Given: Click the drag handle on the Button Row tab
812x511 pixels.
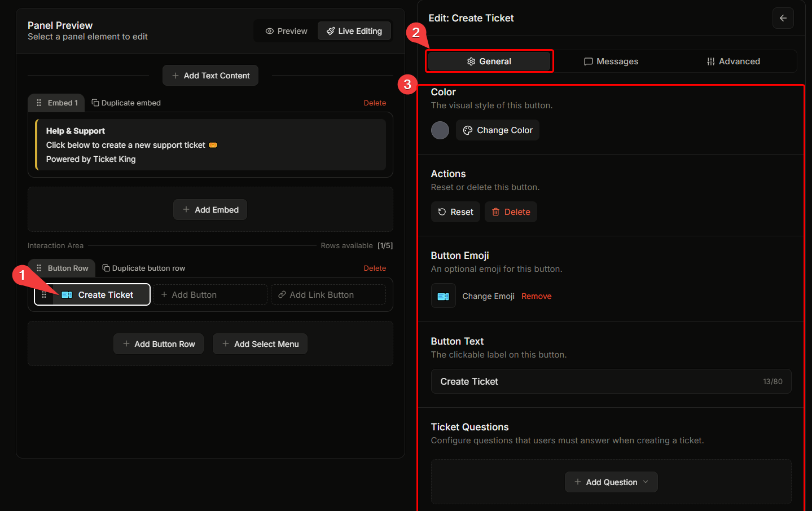Looking at the screenshot, I should click(39, 268).
